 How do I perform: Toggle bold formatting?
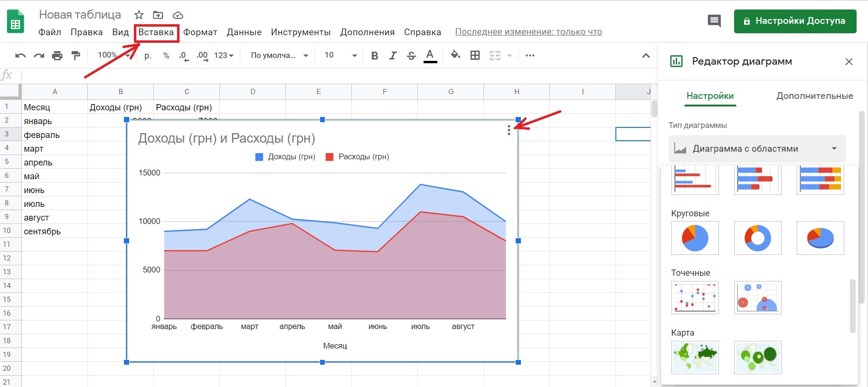(x=375, y=56)
